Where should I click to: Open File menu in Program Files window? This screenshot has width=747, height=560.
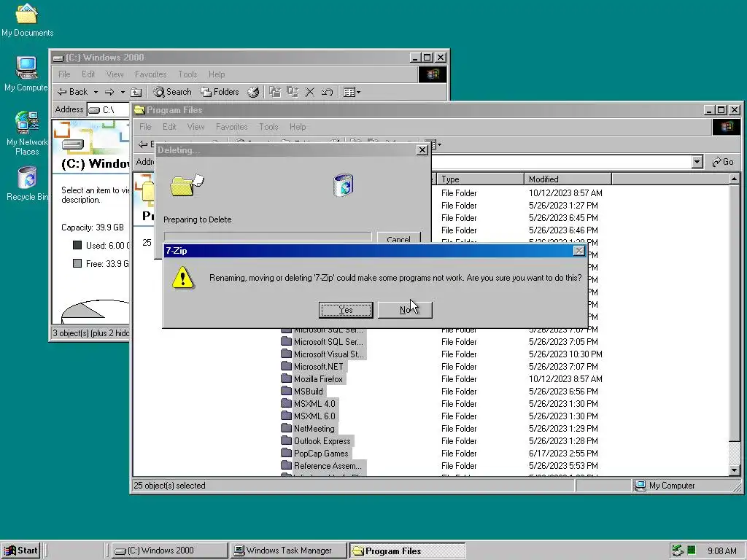coord(145,127)
